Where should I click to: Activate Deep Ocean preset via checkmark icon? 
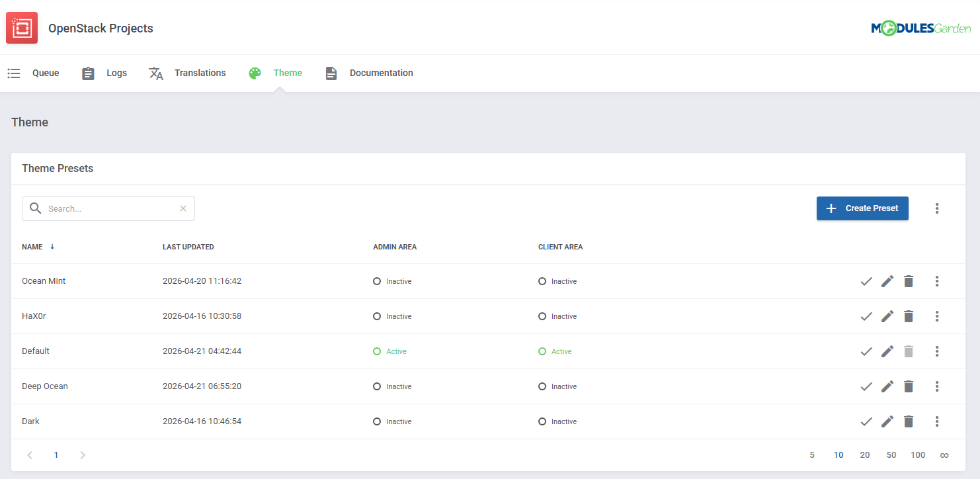pos(866,386)
